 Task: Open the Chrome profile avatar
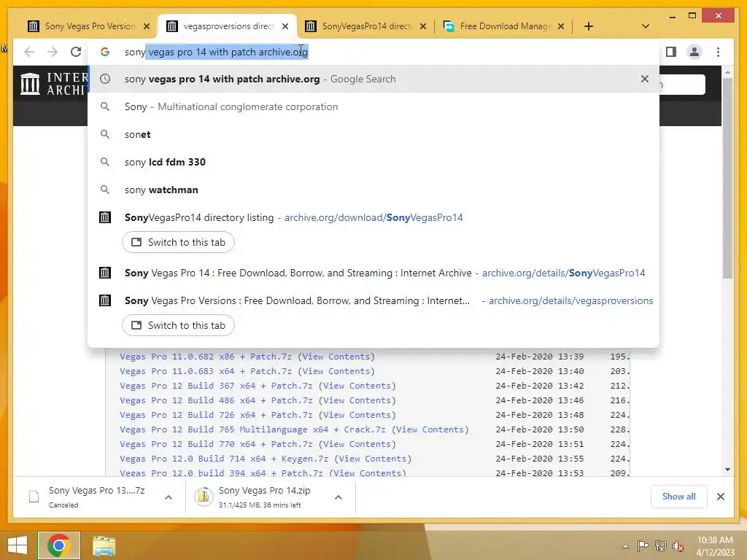tap(694, 52)
